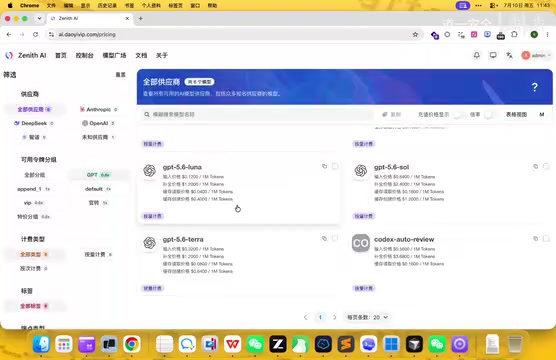Click the CO logo of codex-auto-review

(361, 243)
